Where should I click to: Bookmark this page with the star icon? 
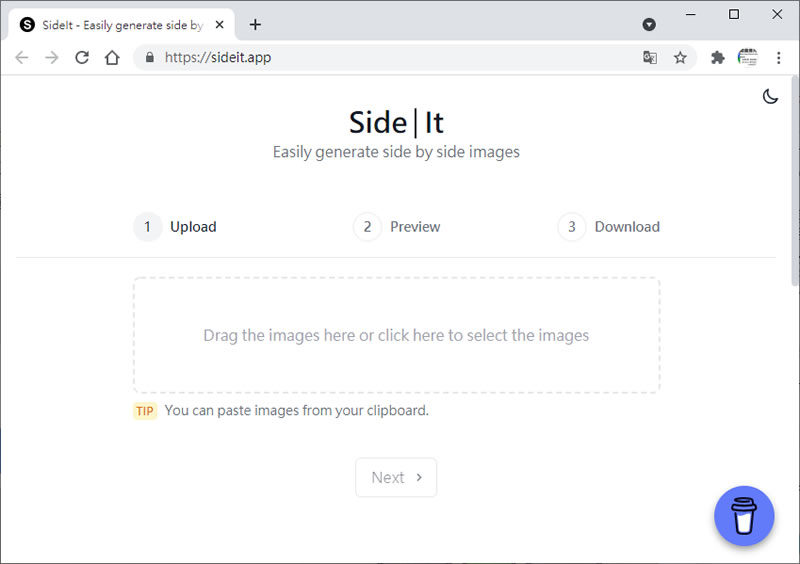(680, 58)
